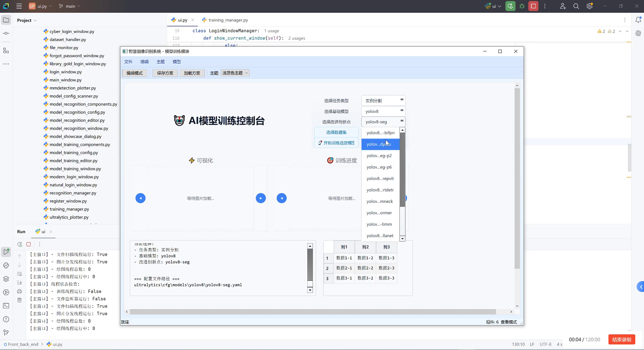Open the Code With Me add-user icon
This screenshot has height=350, width=644.
563,6
